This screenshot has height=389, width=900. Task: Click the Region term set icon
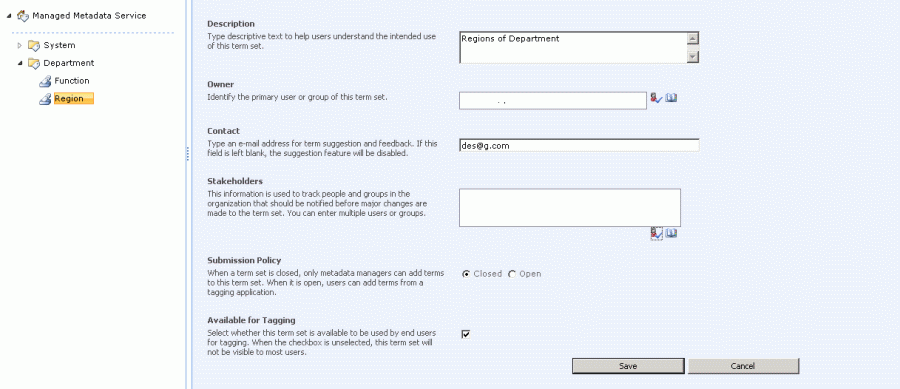(45, 99)
